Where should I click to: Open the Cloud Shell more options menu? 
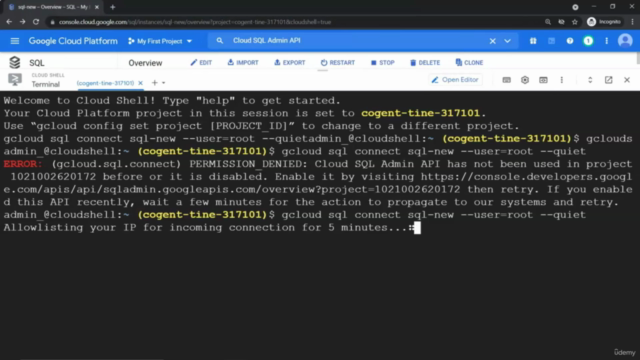click(x=562, y=80)
